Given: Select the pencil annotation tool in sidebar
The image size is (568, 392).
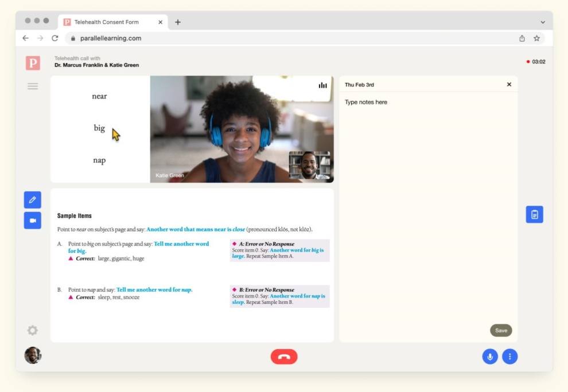Looking at the screenshot, I should coord(33,200).
